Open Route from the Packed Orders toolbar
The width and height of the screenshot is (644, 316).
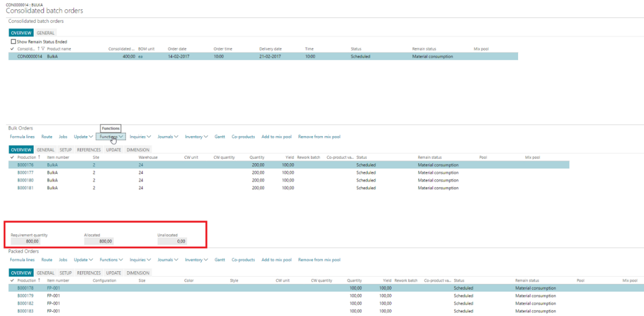coord(47,260)
